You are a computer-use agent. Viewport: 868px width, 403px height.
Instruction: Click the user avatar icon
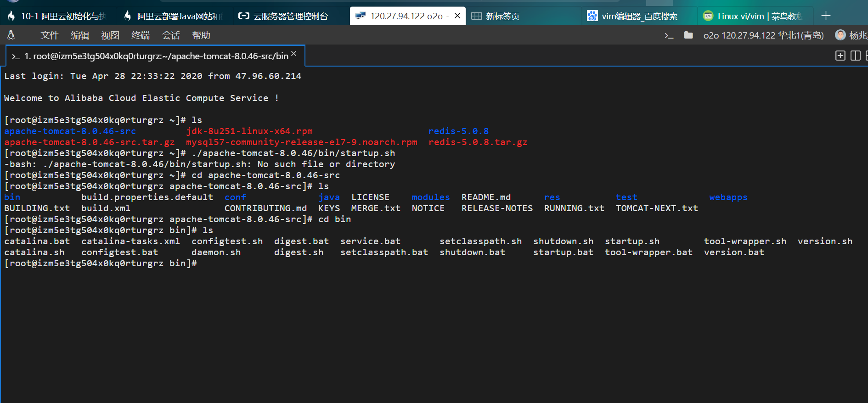click(x=840, y=35)
